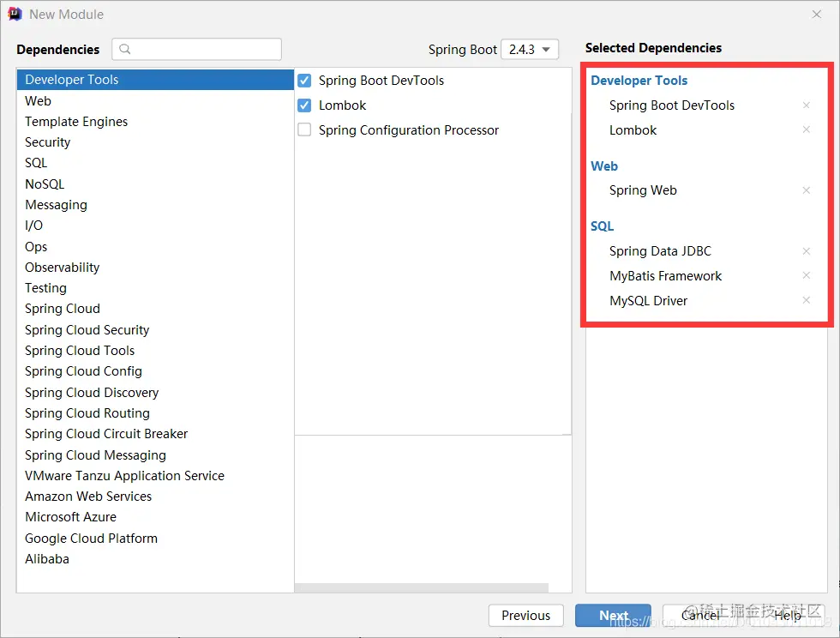Click MySQL Driver in Selected Dependencies
The image size is (840, 638).
648,301
